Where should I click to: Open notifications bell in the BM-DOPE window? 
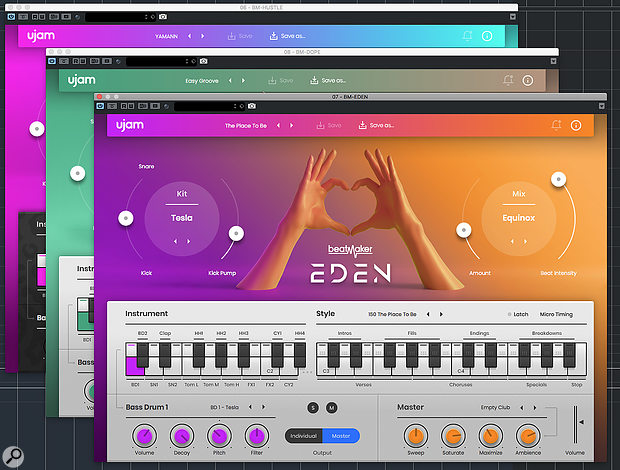pyautogui.click(x=508, y=80)
